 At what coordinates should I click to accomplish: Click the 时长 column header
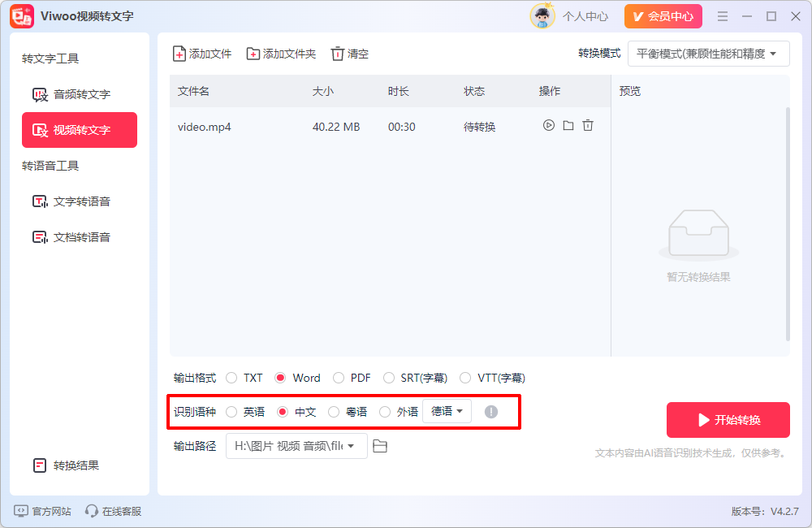coord(399,91)
